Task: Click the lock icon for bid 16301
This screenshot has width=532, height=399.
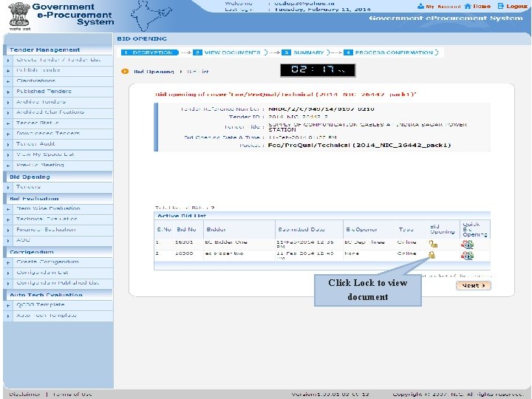Action: [433, 244]
